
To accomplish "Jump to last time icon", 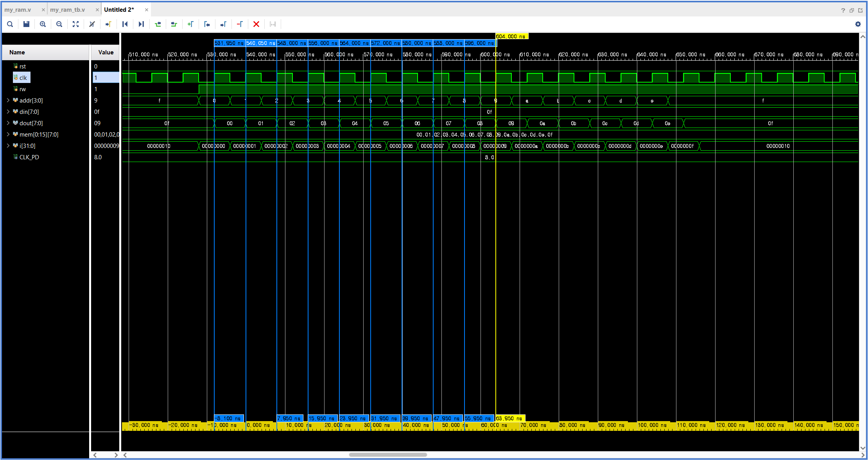I will (x=141, y=24).
